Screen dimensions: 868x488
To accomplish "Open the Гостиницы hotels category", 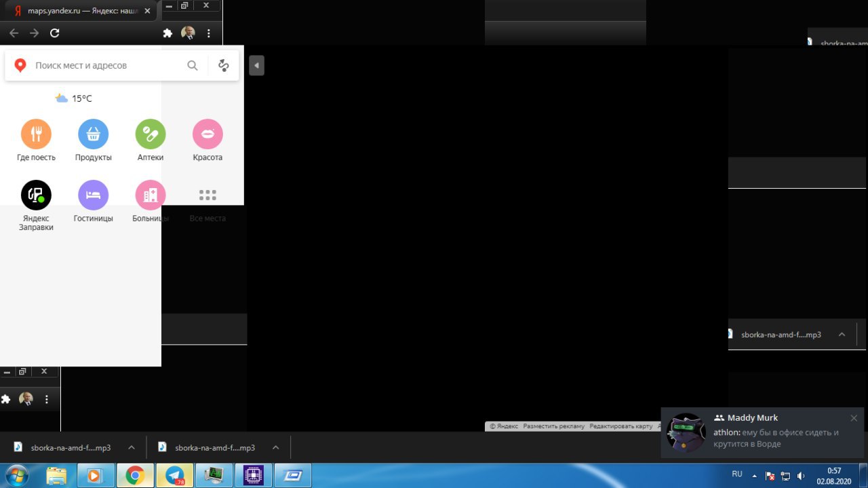I will click(93, 201).
